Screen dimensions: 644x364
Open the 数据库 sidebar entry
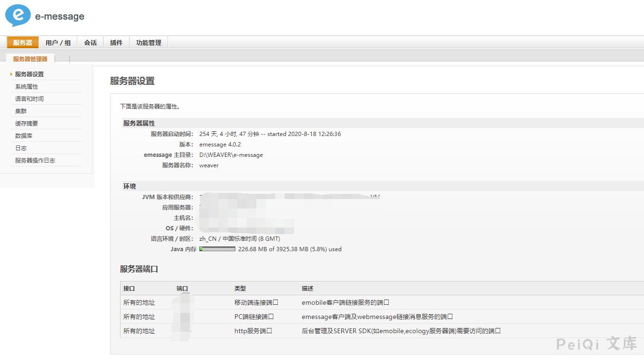tap(24, 136)
